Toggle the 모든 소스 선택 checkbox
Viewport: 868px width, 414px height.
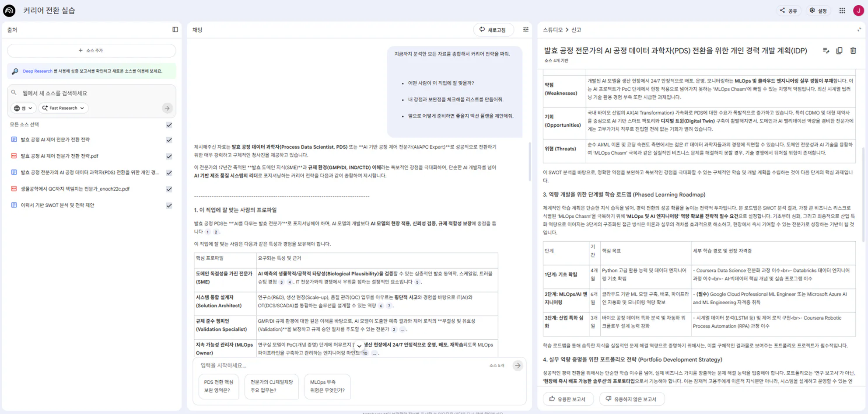pos(169,125)
